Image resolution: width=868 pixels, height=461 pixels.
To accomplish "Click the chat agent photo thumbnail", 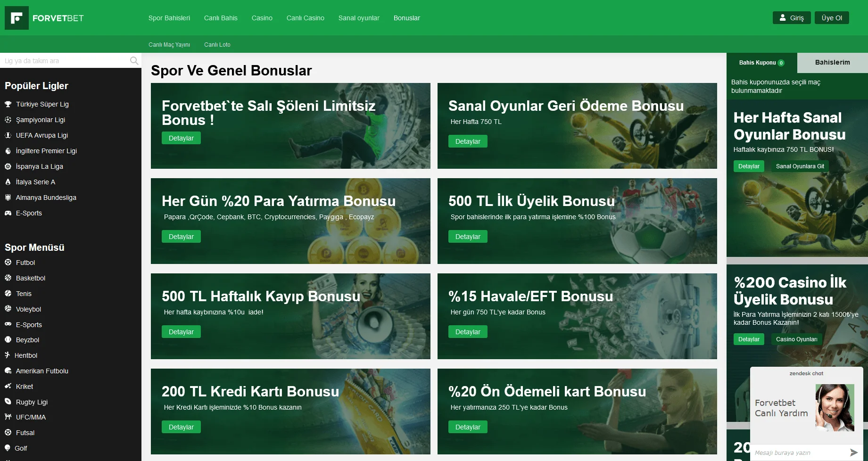I will tap(835, 408).
